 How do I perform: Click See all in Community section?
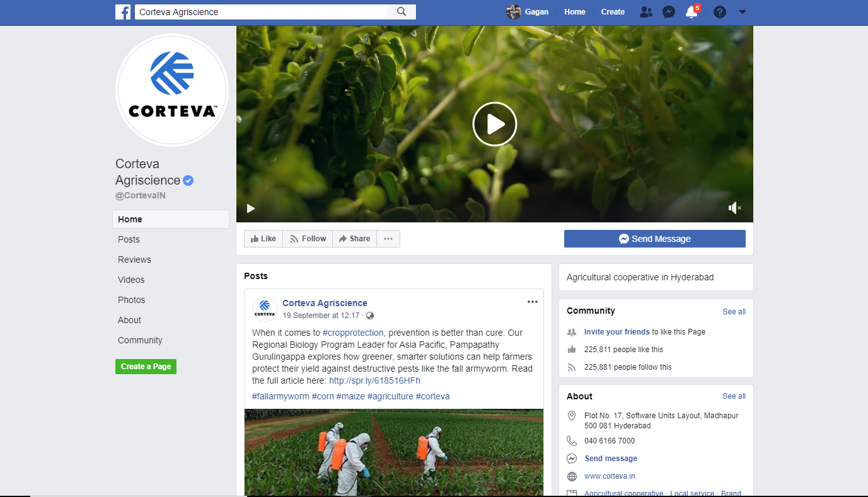[x=734, y=312]
